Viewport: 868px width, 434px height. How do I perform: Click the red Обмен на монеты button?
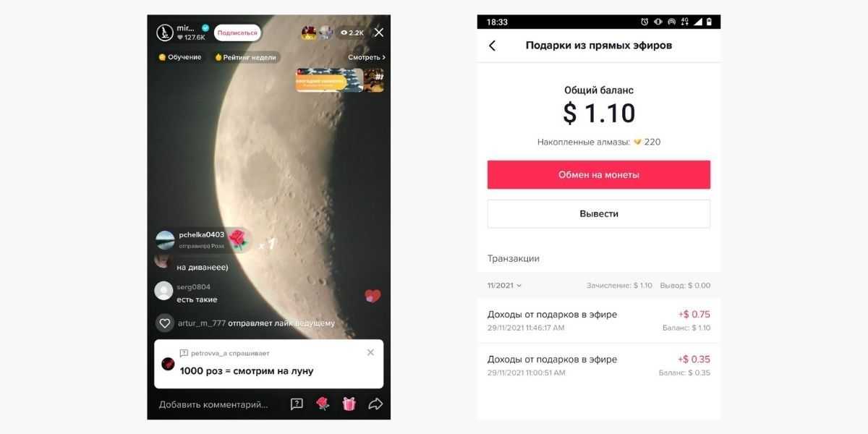(599, 175)
